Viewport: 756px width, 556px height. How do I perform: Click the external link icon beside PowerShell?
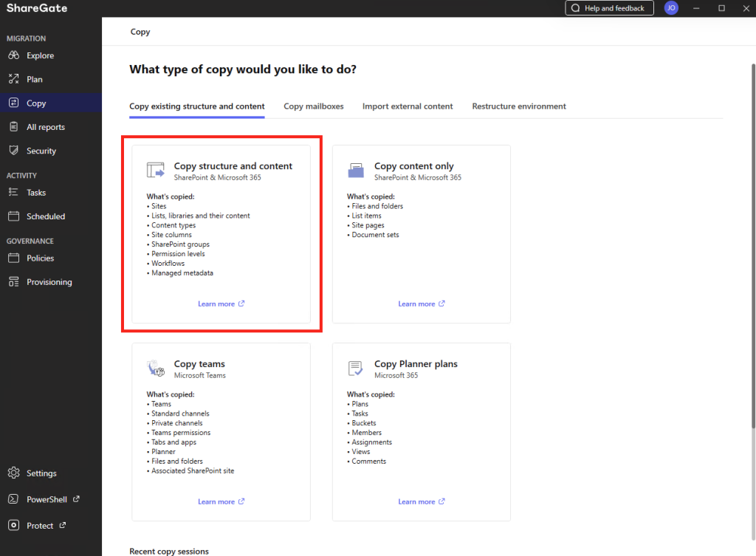coord(76,499)
